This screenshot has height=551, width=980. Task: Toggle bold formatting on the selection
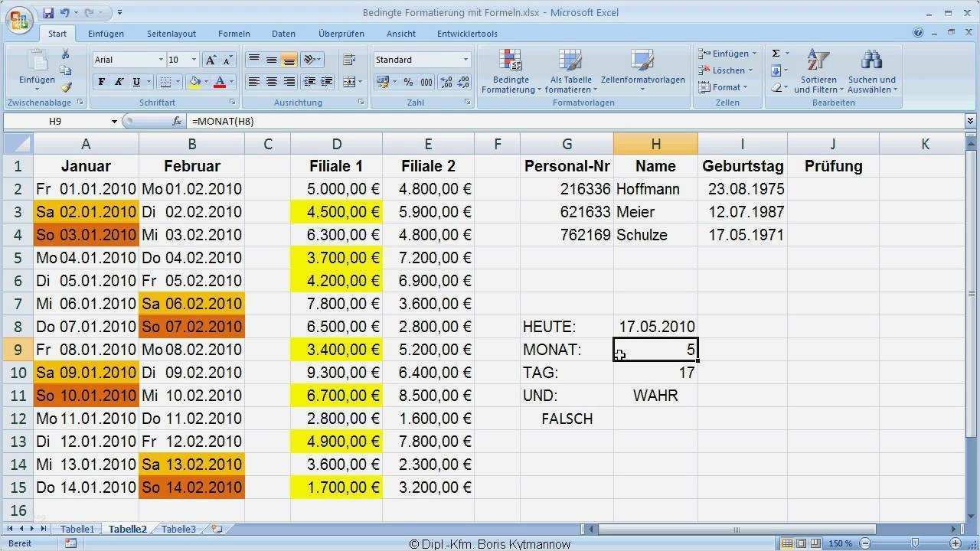(100, 81)
